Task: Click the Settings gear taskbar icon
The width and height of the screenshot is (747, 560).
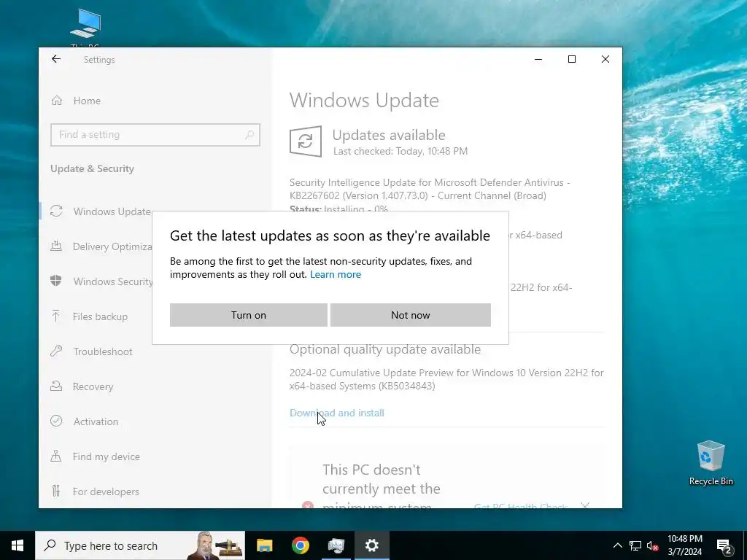Action: coord(371,545)
